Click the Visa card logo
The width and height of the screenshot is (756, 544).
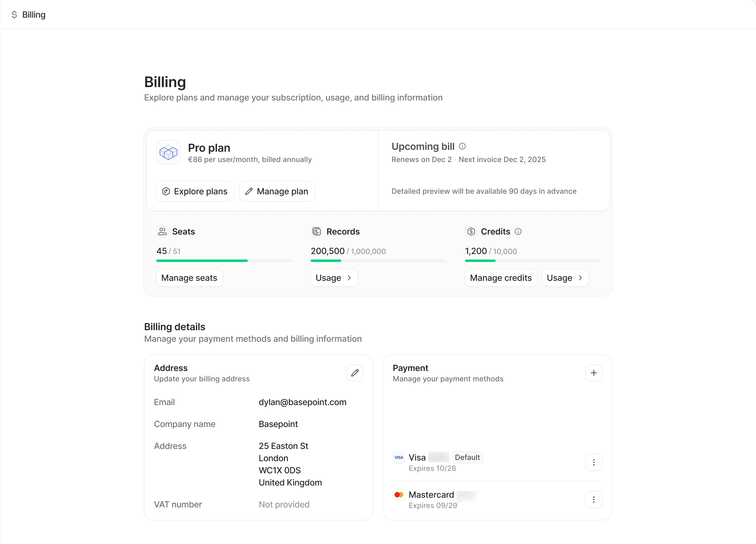click(399, 457)
